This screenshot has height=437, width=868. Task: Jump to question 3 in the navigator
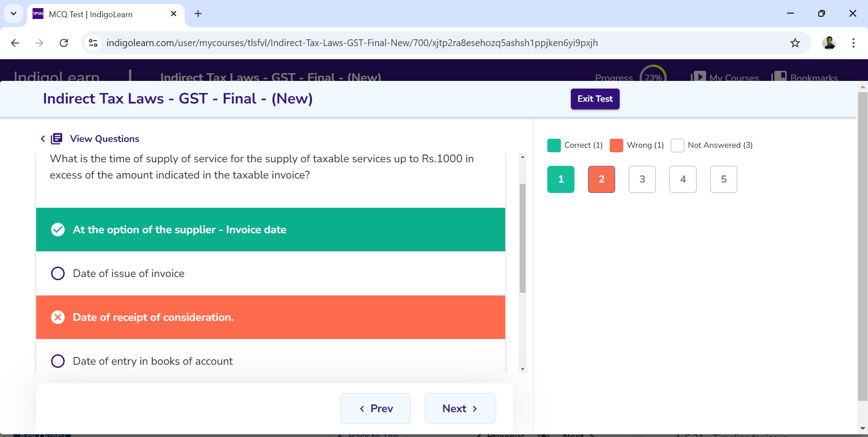tap(642, 179)
